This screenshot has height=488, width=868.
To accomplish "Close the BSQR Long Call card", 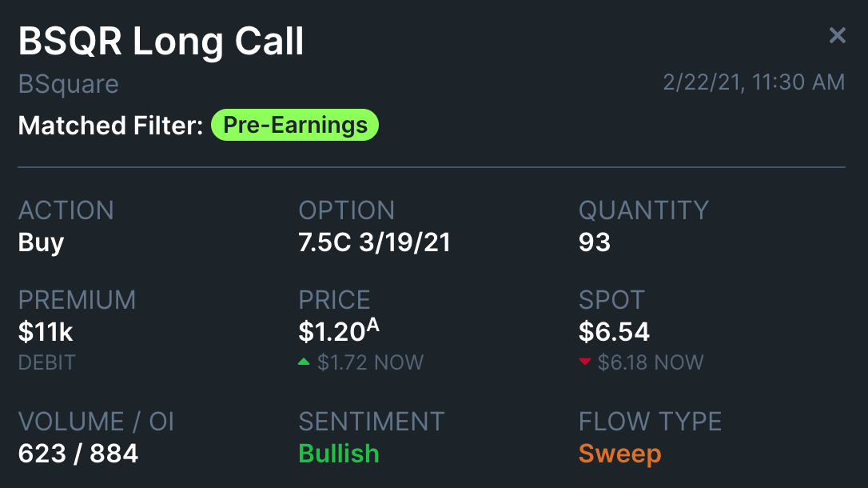I will click(x=837, y=35).
